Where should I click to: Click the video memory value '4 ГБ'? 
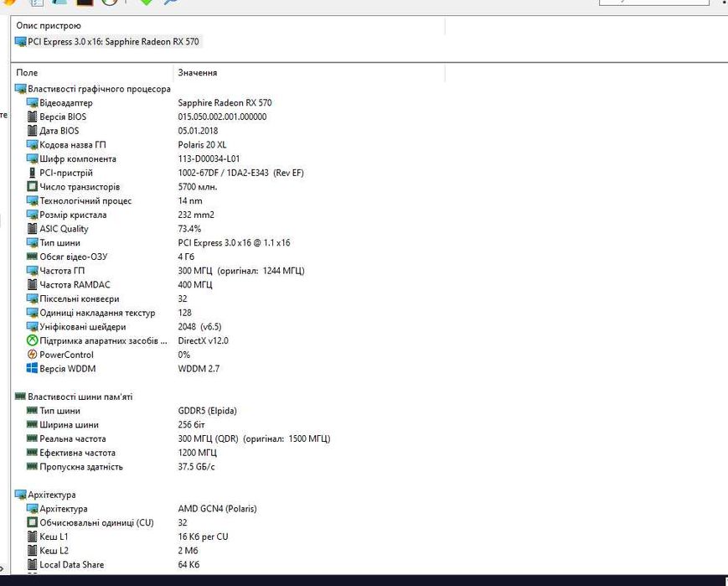click(x=186, y=257)
